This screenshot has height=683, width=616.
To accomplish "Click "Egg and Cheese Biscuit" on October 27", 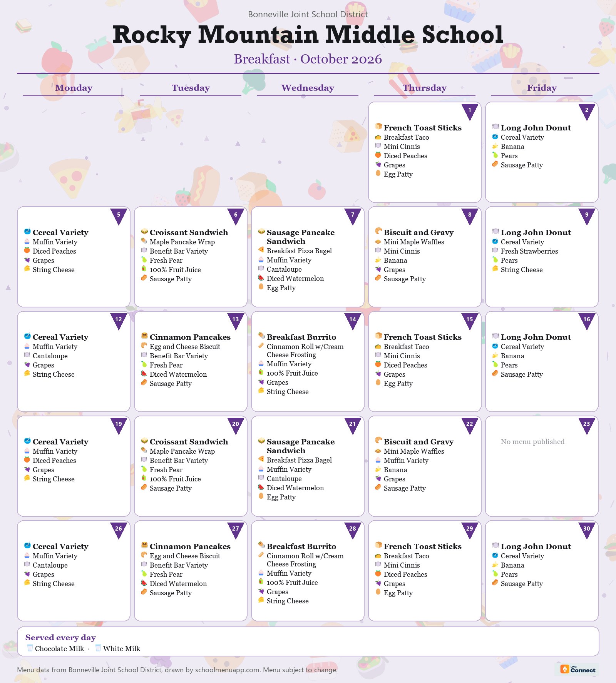I will click(x=185, y=556).
